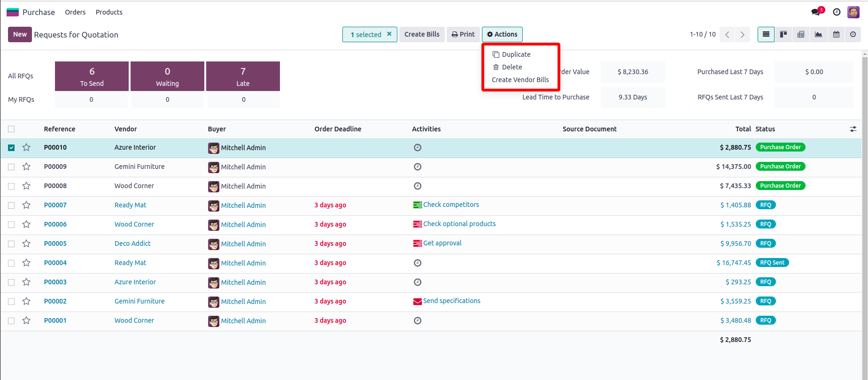Screen dimensions: 868x380
Task: Clear selection with the X button
Action: (x=389, y=34)
